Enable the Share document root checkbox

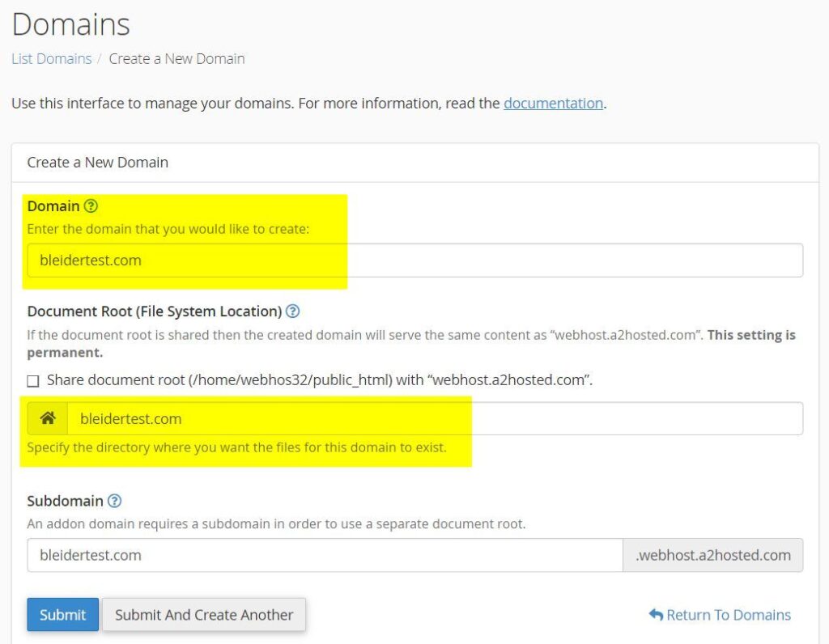[x=33, y=380]
